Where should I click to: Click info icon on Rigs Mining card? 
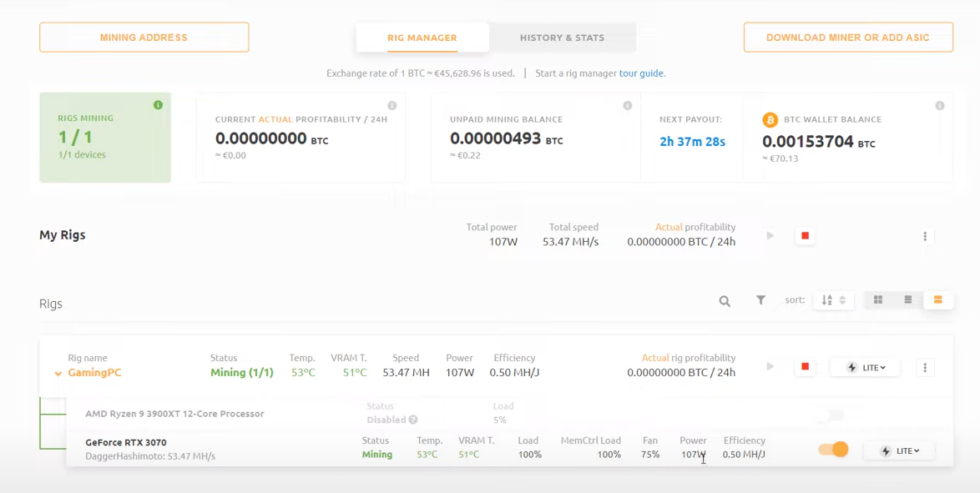[x=158, y=105]
